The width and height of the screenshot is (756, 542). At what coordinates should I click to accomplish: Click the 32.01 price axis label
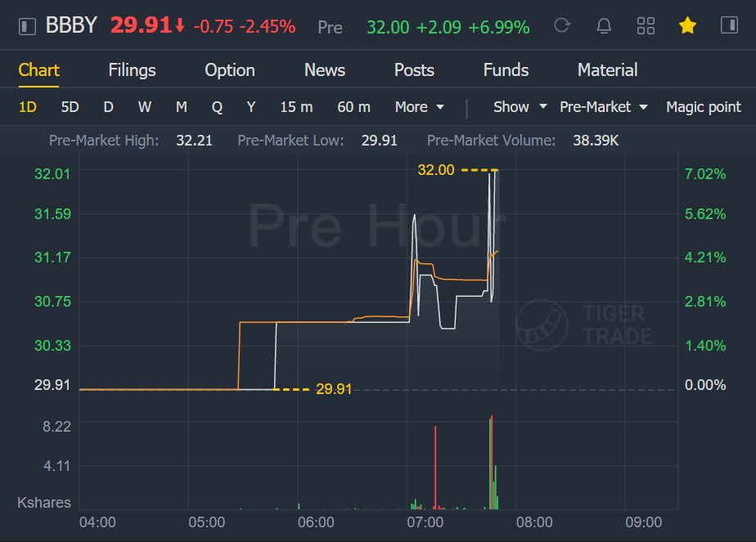pyautogui.click(x=52, y=174)
